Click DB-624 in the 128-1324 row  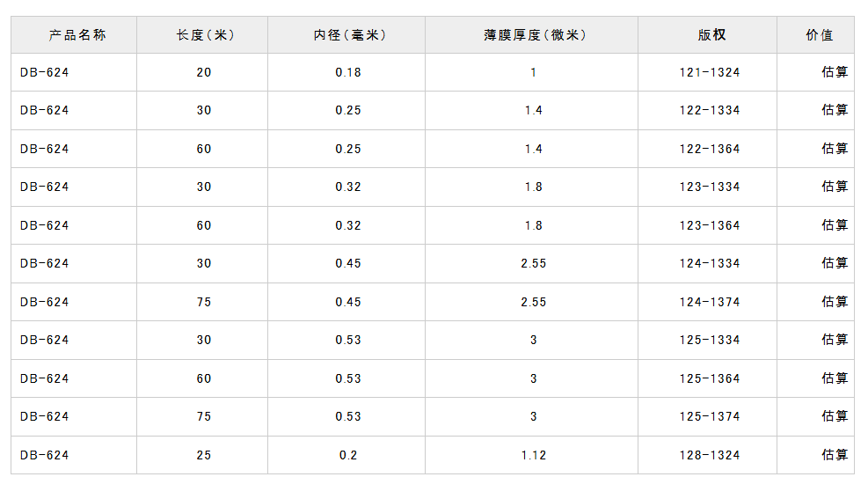point(45,455)
